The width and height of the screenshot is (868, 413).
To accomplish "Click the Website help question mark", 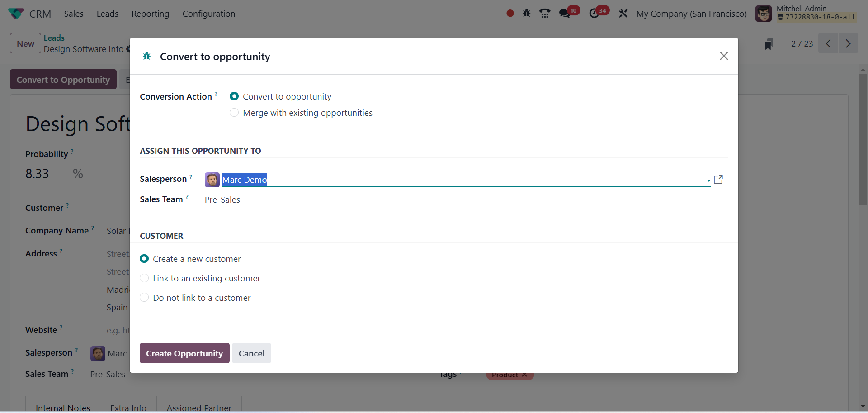I will coord(61,328).
